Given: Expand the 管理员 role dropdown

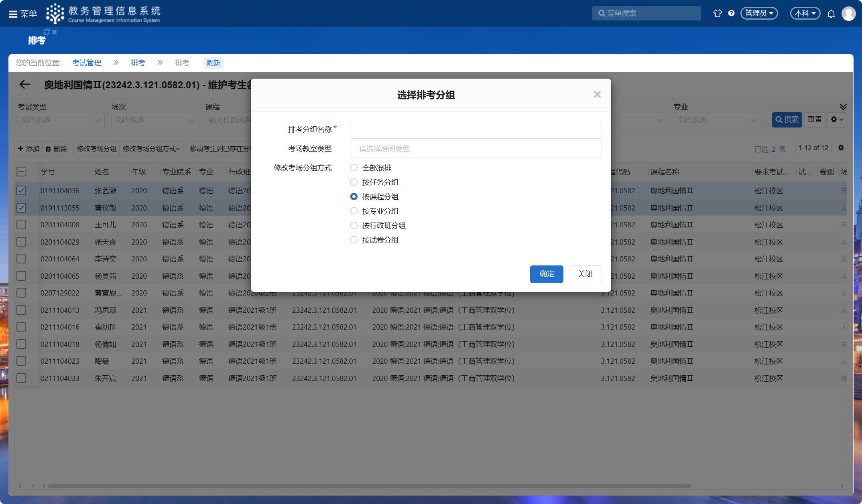Looking at the screenshot, I should 759,13.
